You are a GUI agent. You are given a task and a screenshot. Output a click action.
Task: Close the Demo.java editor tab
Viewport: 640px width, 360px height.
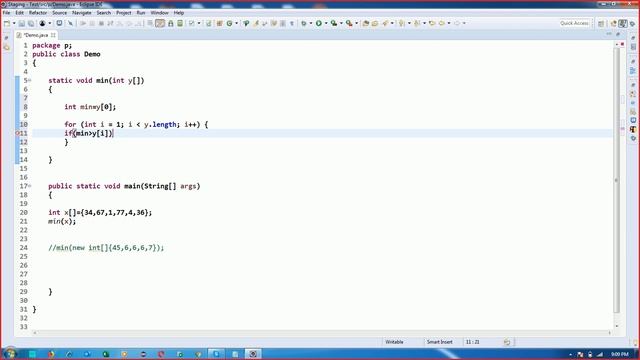pyautogui.click(x=53, y=36)
